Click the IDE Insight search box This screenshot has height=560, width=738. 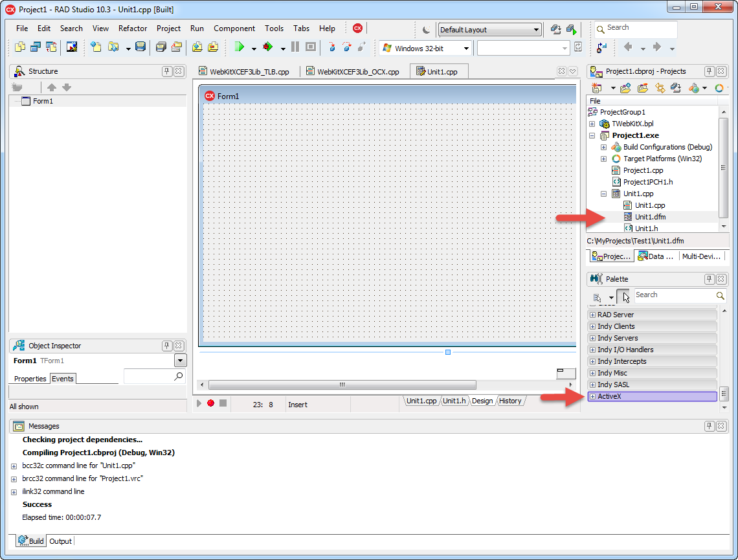coord(636,28)
